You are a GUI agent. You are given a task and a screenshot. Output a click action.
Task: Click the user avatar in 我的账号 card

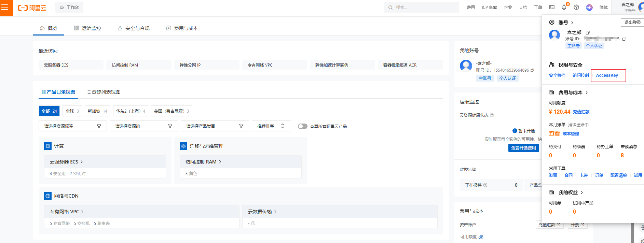tap(466, 66)
